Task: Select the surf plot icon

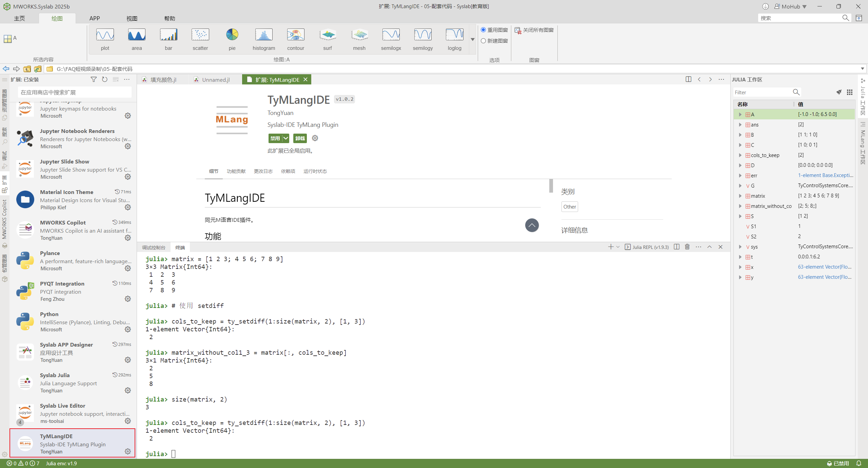Action: point(328,39)
